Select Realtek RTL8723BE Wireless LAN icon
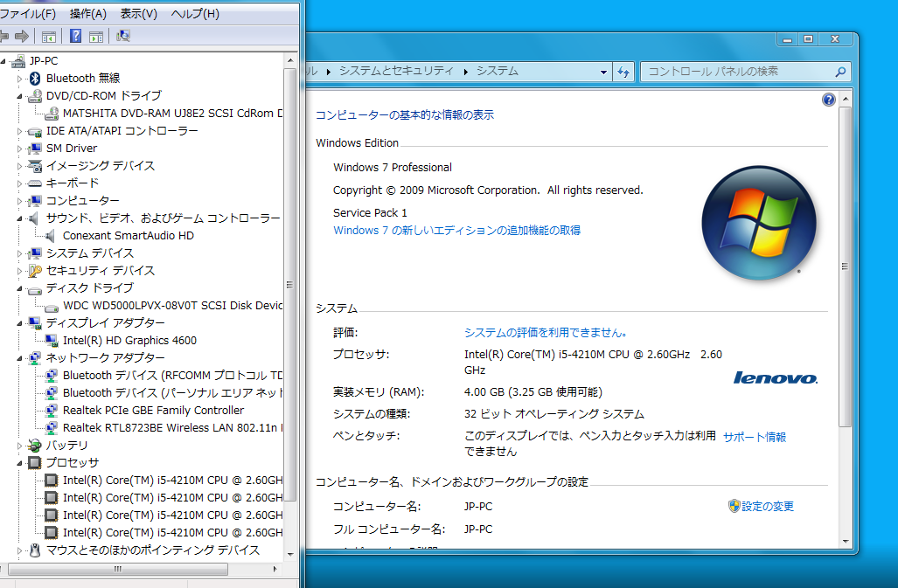The width and height of the screenshot is (898, 588). [52, 428]
